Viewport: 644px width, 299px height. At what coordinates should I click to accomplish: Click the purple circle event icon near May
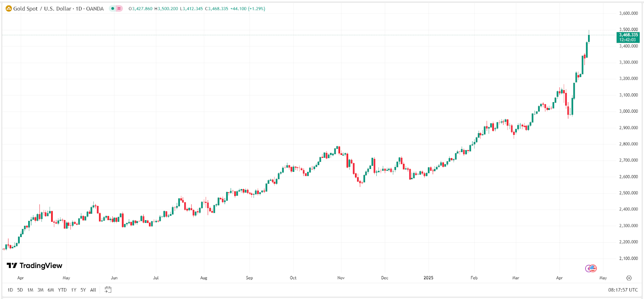[588, 268]
